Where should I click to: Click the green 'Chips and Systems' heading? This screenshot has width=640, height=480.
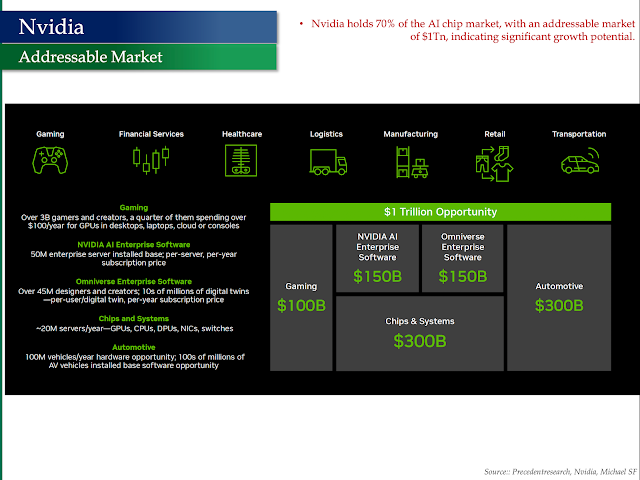coord(134,318)
